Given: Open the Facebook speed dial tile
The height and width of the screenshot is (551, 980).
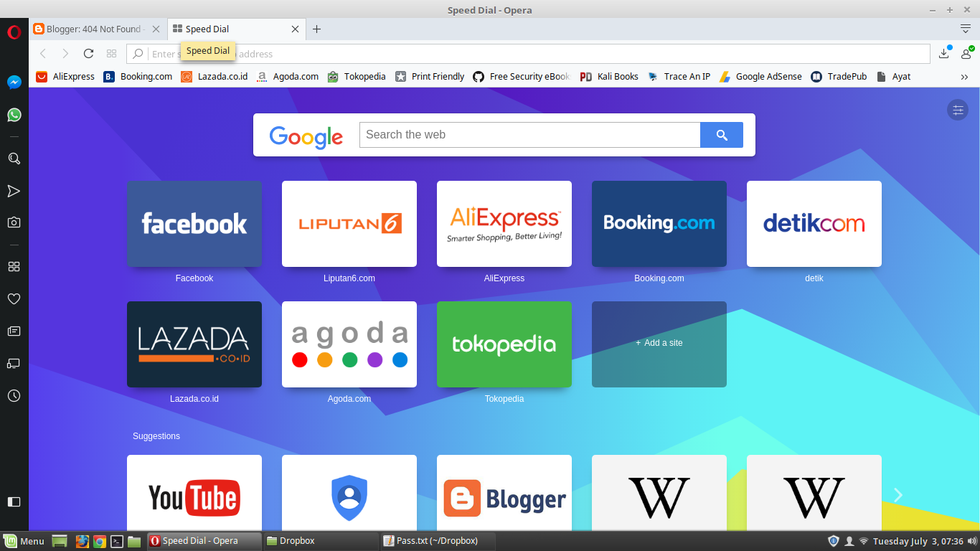Looking at the screenshot, I should [x=194, y=224].
